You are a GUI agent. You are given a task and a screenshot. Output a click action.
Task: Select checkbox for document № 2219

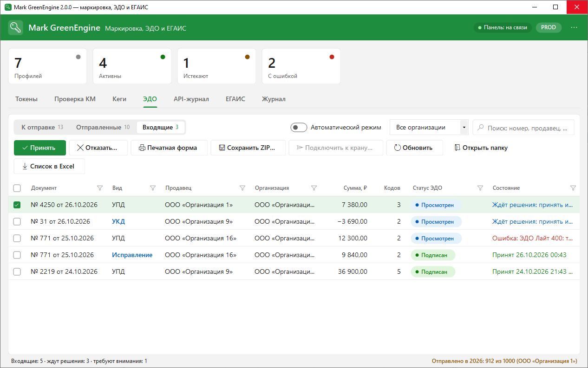pos(17,271)
